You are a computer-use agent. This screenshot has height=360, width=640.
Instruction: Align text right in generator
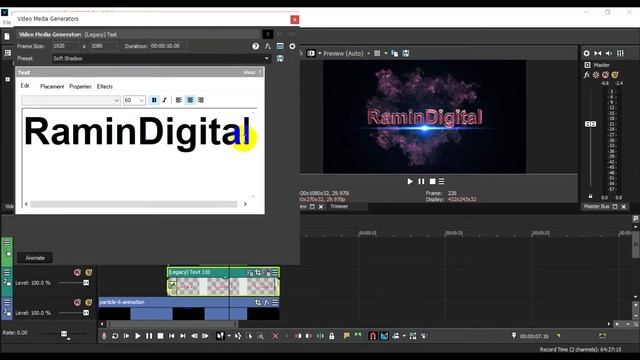201,100
